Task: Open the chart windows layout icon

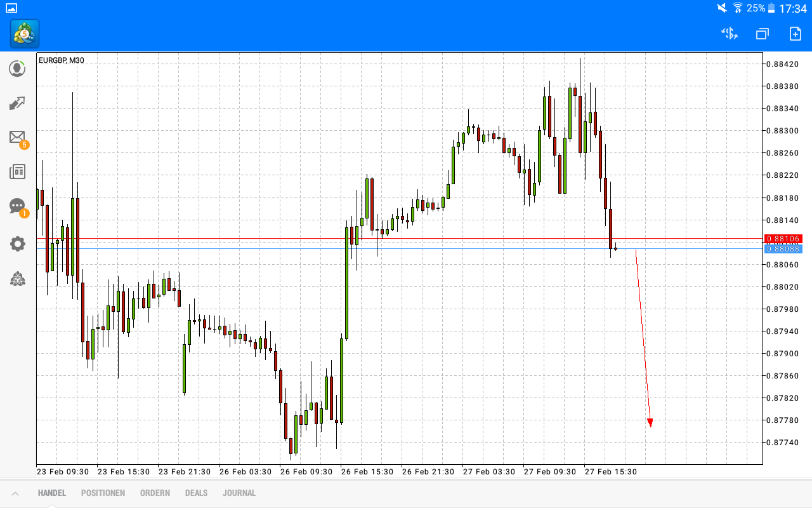Action: (x=762, y=34)
